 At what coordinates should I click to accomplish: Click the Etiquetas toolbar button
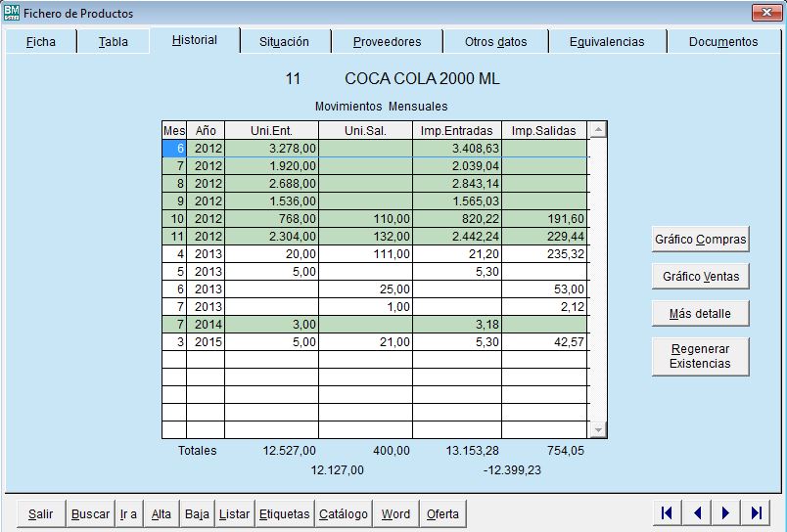(x=284, y=514)
